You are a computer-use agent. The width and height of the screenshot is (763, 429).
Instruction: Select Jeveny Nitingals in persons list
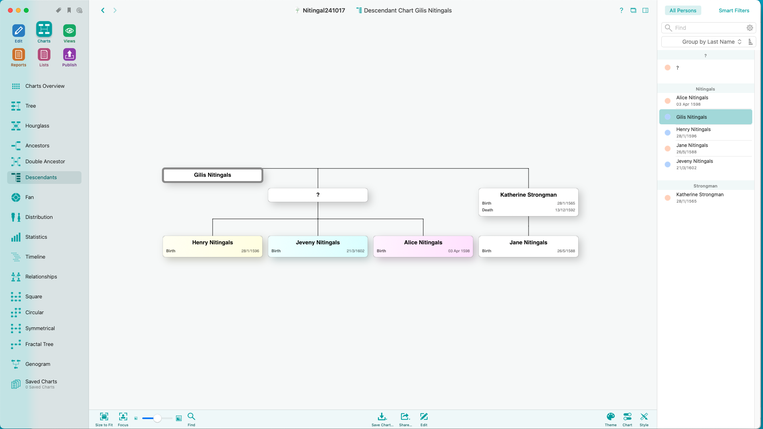[706, 164]
